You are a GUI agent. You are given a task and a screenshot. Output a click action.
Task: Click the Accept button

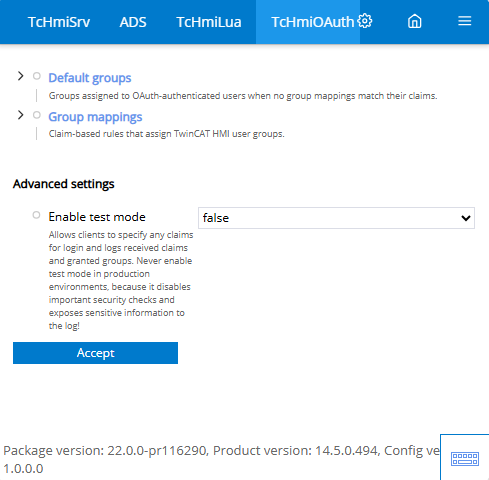coord(95,353)
